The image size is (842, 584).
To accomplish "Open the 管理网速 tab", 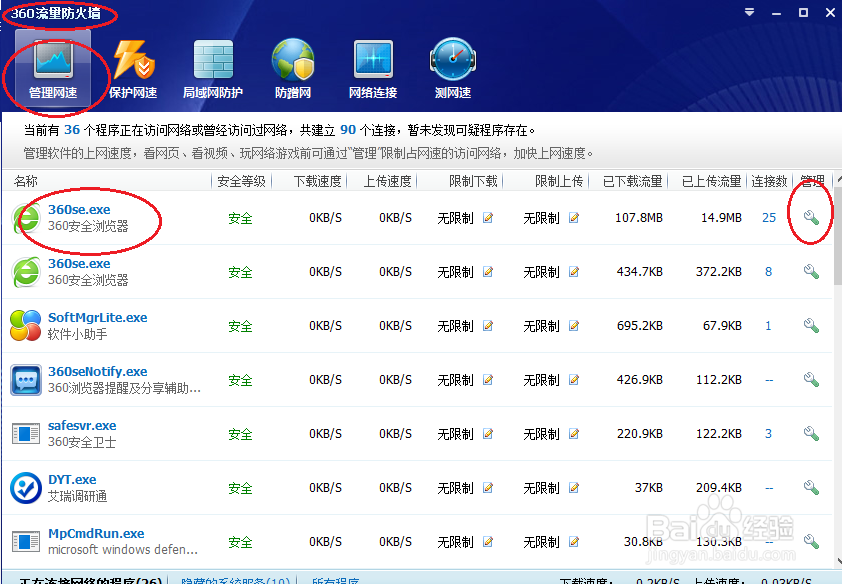I will click(53, 68).
